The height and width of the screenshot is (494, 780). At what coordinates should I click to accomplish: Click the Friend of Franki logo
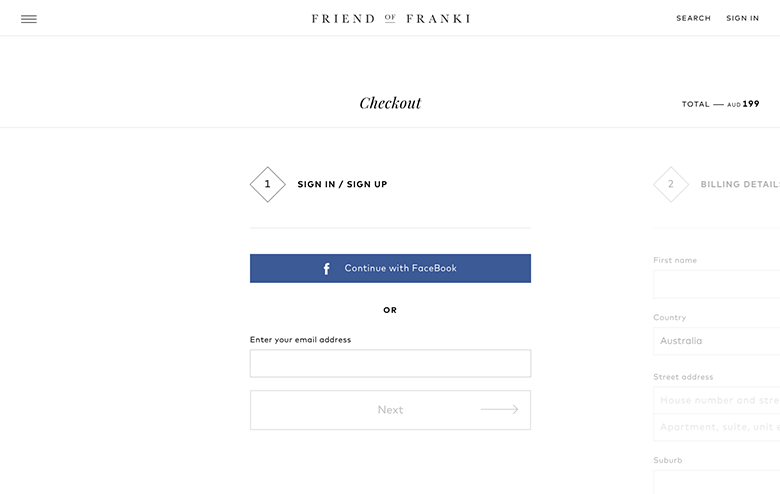pos(390,18)
